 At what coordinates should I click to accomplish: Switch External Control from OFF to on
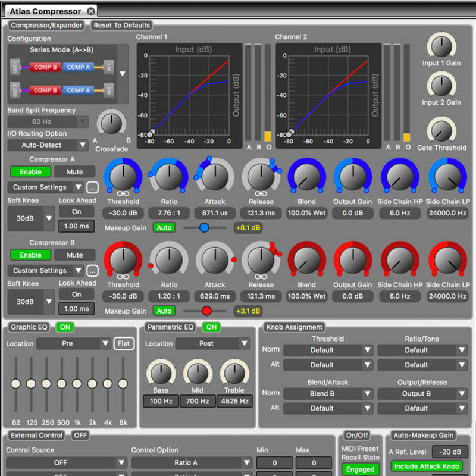click(80, 436)
